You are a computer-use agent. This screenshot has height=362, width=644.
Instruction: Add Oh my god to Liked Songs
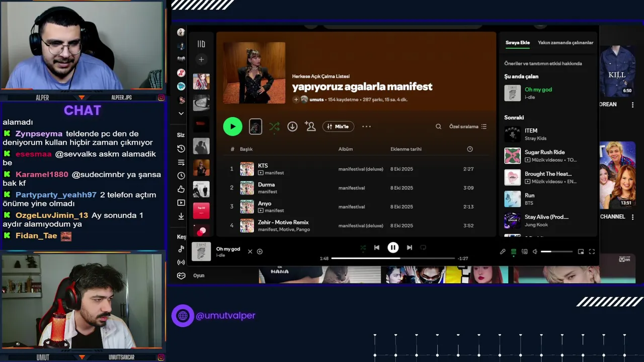tap(260, 251)
